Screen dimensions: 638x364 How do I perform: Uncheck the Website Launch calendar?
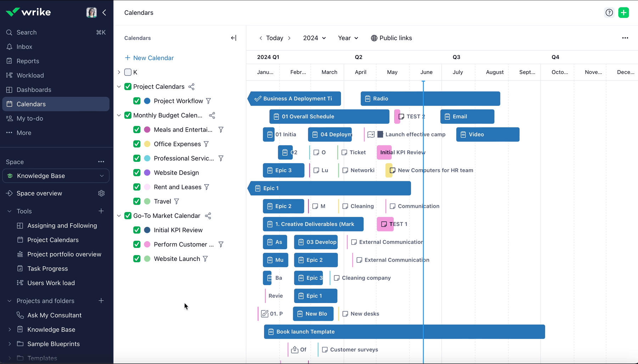coord(137,258)
